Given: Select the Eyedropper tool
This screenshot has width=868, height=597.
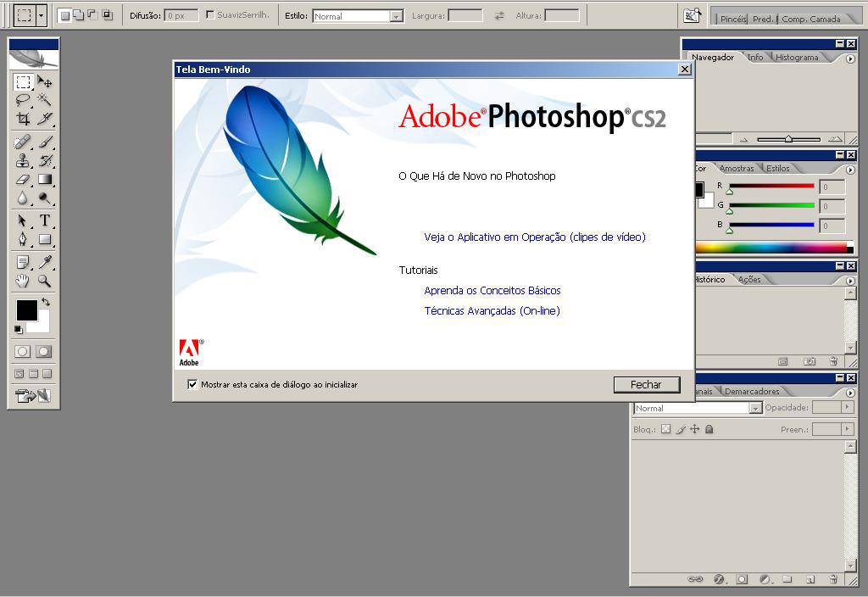Looking at the screenshot, I should (44, 262).
